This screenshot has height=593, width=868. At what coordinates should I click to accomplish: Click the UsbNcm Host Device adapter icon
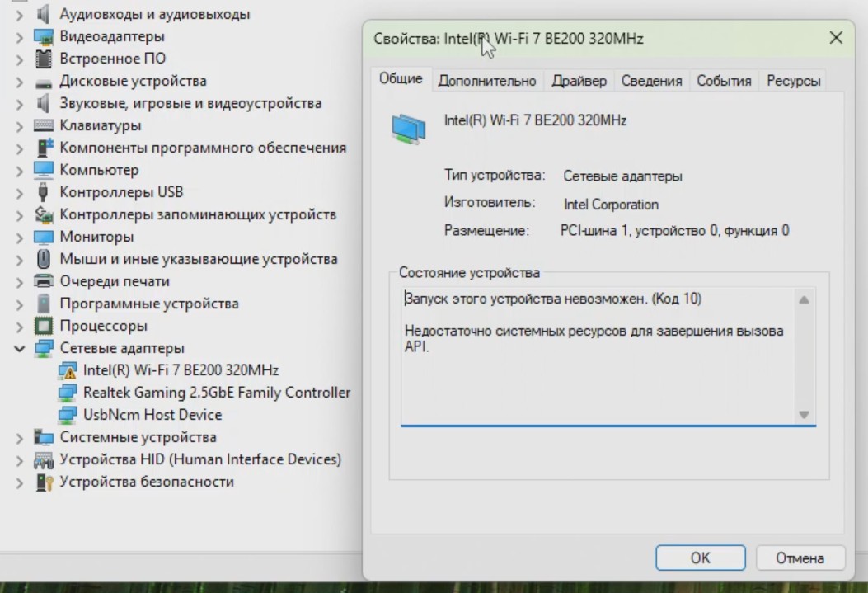(68, 415)
